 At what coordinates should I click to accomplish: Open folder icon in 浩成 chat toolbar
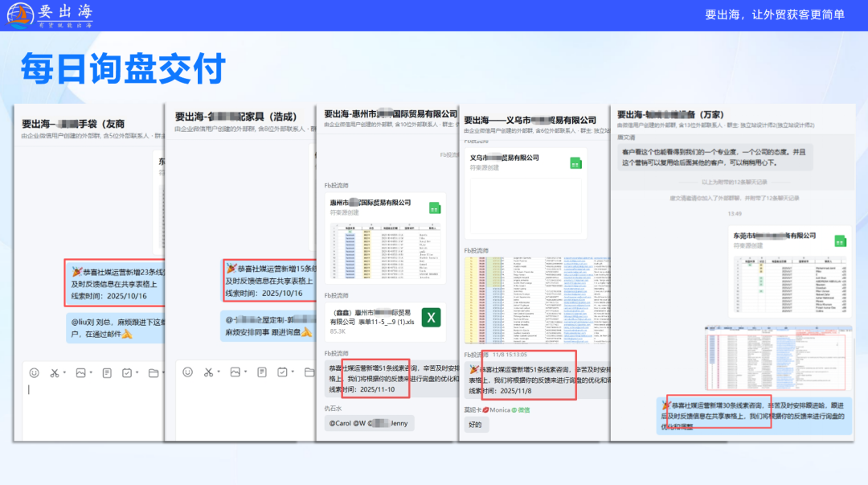pyautogui.click(x=309, y=372)
